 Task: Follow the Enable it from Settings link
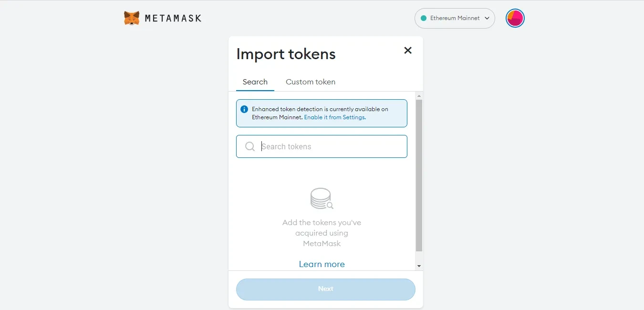coord(335,117)
